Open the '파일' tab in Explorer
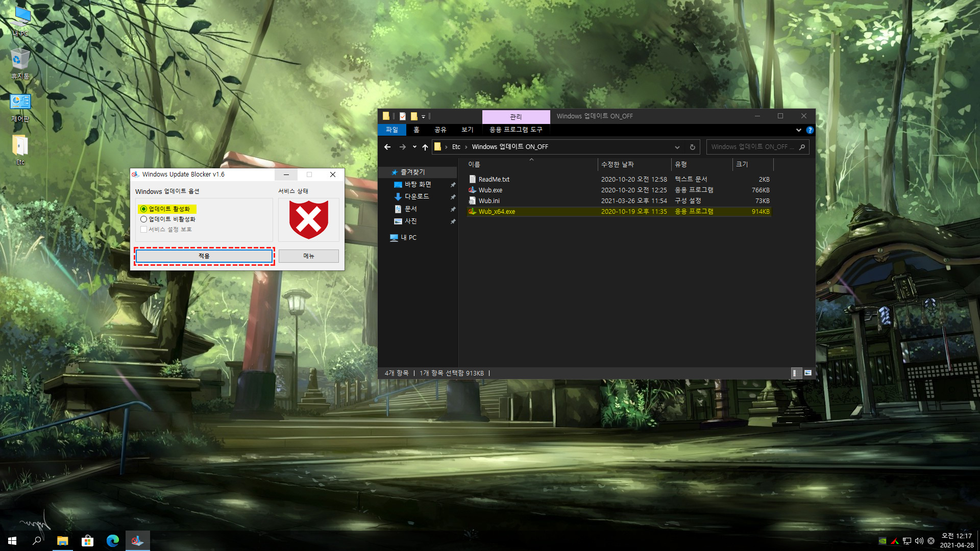Screen dimensions: 980x551 pyautogui.click(x=392, y=130)
